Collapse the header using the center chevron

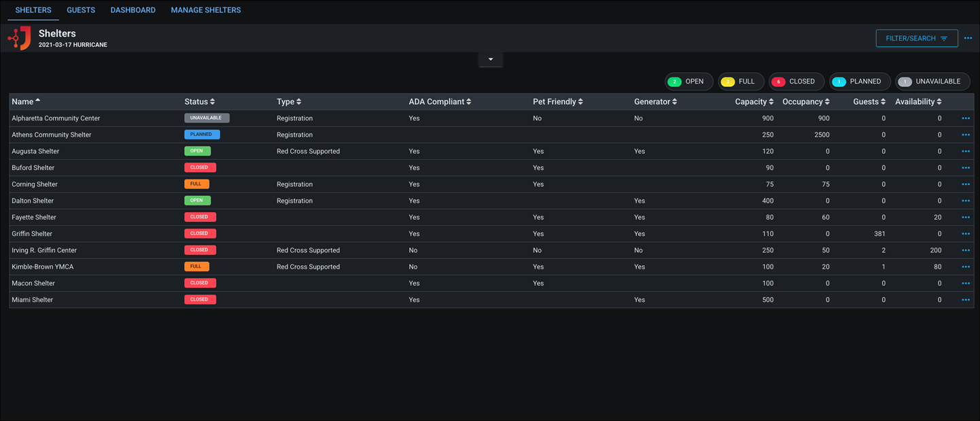coord(490,59)
